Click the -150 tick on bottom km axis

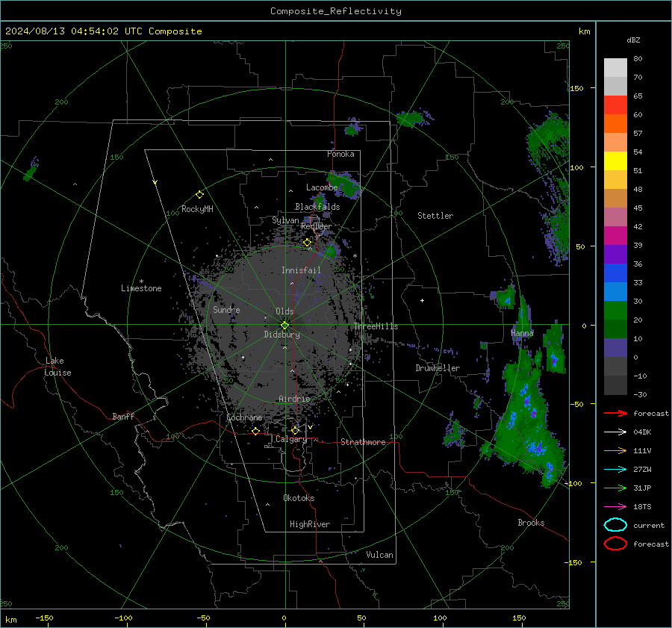[x=44, y=618]
